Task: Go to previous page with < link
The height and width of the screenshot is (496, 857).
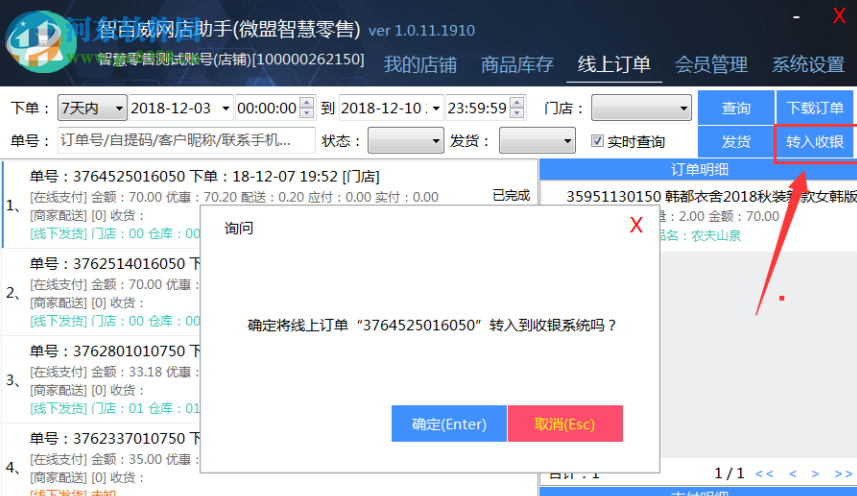Action: 793,474
